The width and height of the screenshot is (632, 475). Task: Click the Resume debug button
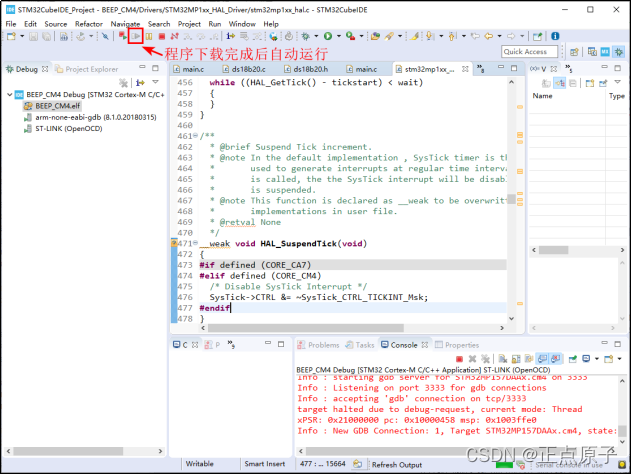coord(136,36)
